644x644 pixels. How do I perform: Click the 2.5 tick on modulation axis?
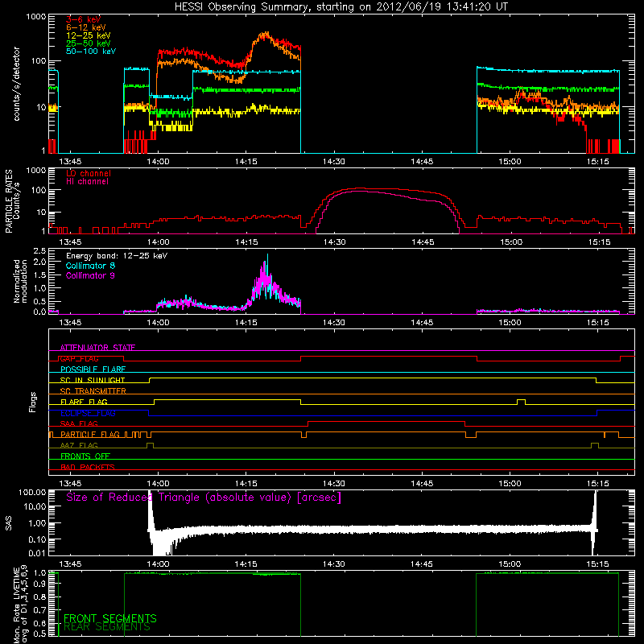[x=39, y=251]
